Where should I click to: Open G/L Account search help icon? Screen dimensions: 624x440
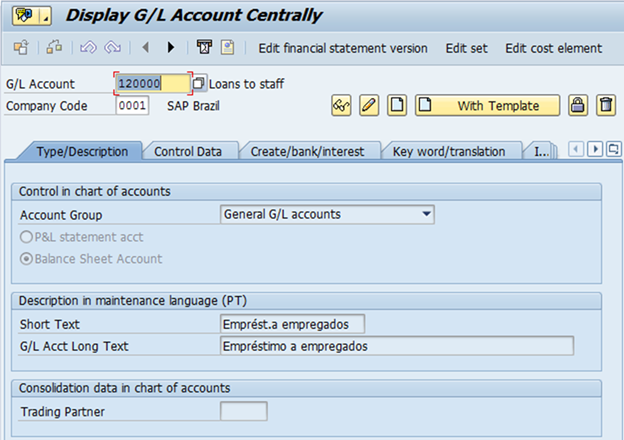[x=199, y=84]
